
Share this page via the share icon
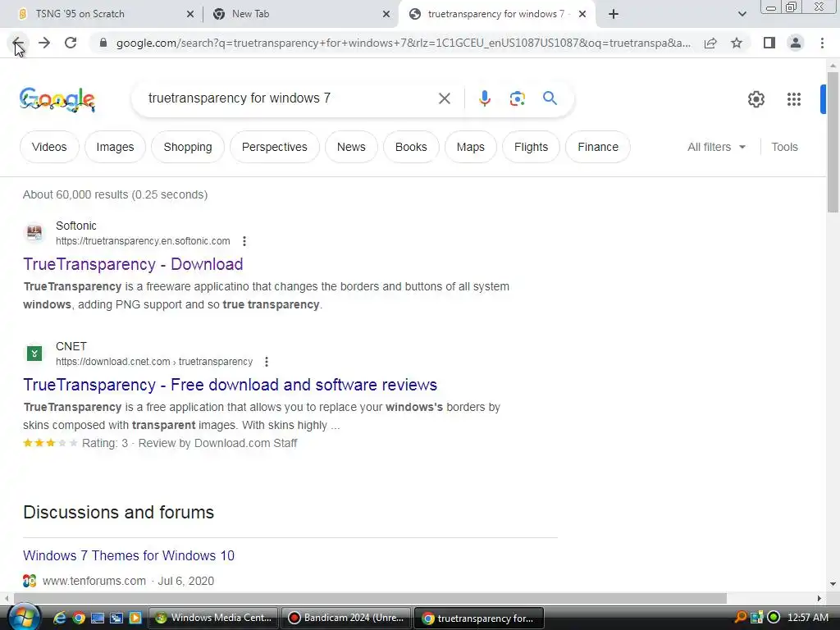point(710,43)
